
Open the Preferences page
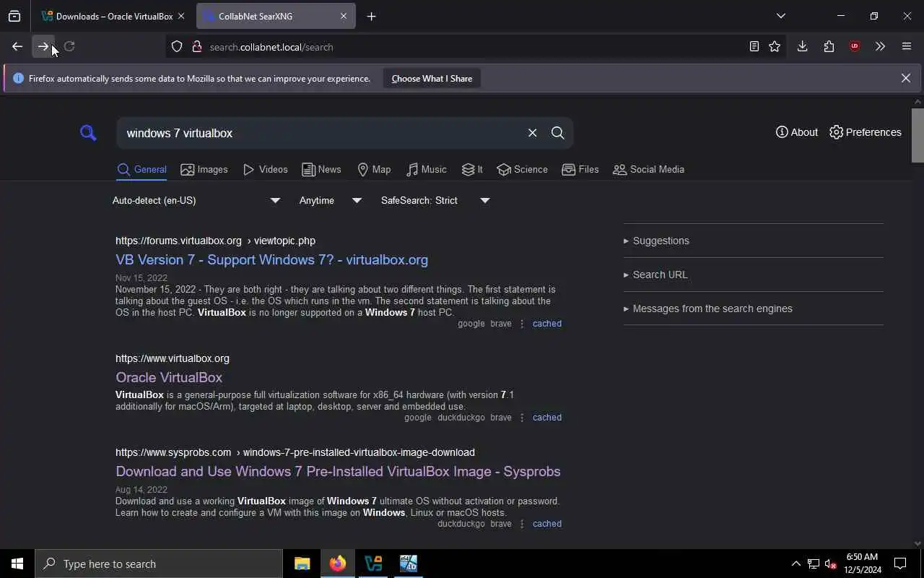click(866, 132)
